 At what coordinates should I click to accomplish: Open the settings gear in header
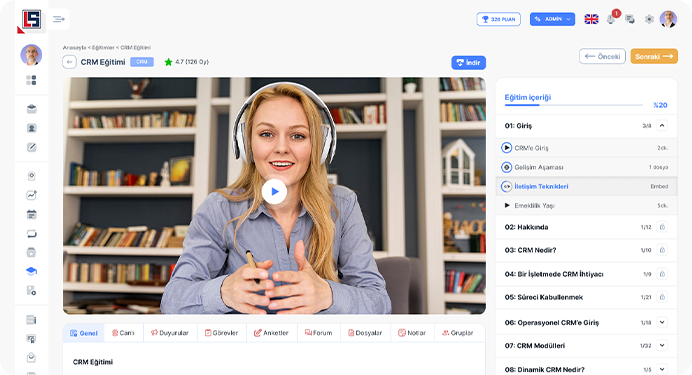649,19
